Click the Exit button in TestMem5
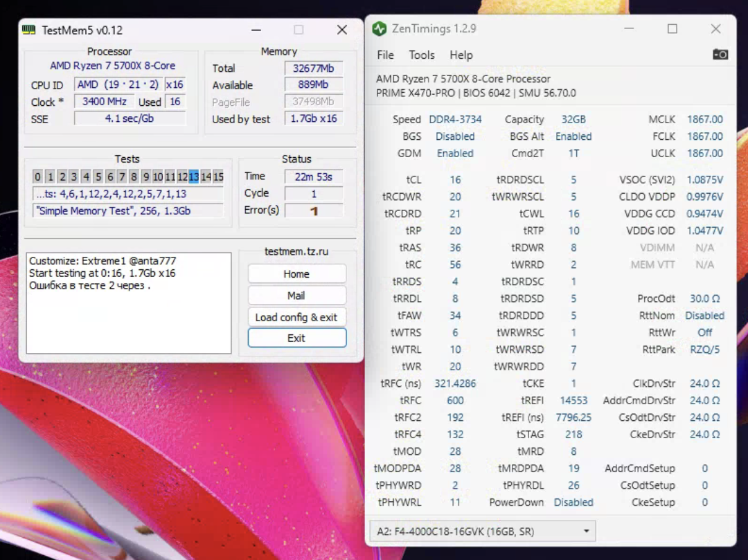Screen dimensions: 748x560 click(x=296, y=338)
